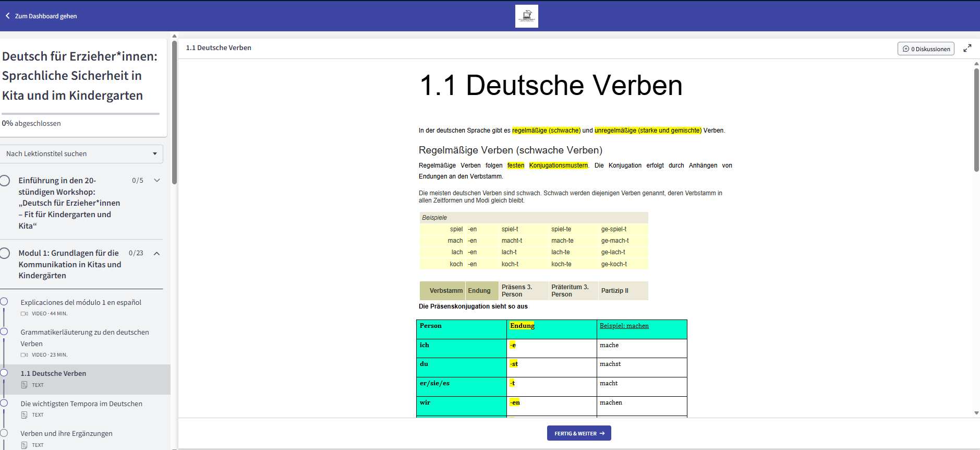This screenshot has width=980, height=450.
Task: Collapse the Modul 1 section chevron
Action: pyautogui.click(x=157, y=253)
